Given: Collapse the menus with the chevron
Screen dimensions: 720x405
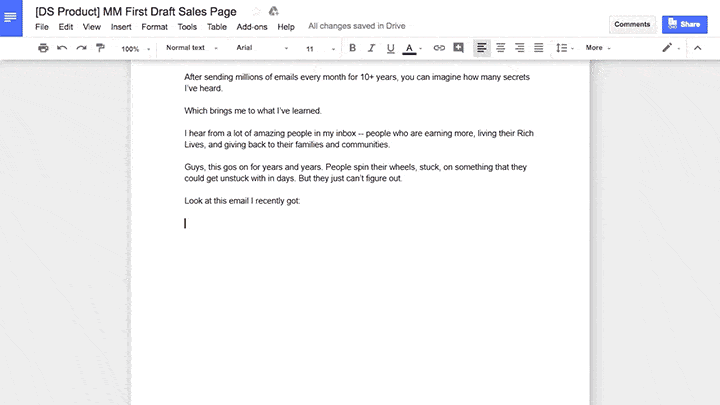Looking at the screenshot, I should (698, 48).
